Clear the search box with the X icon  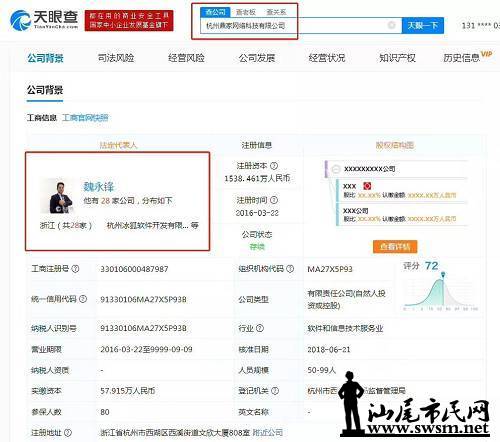click(x=392, y=25)
